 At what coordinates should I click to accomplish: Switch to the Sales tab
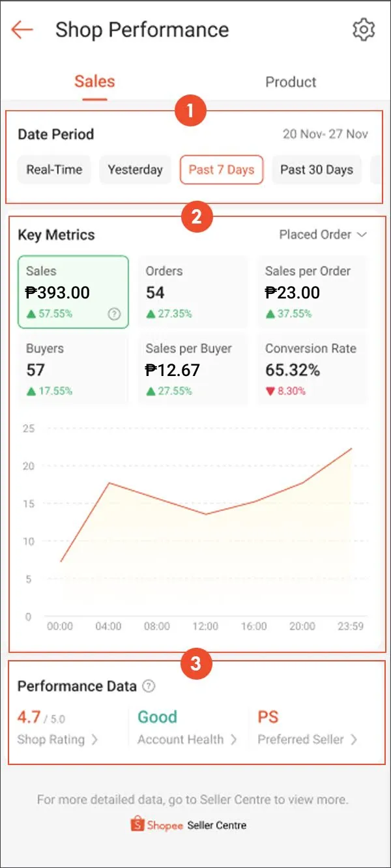click(x=94, y=82)
